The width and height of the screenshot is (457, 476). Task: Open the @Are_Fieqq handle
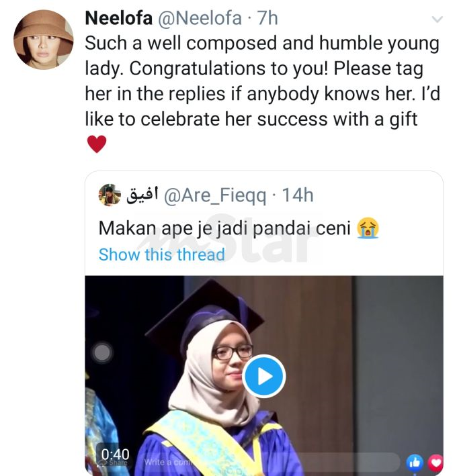coord(215,195)
